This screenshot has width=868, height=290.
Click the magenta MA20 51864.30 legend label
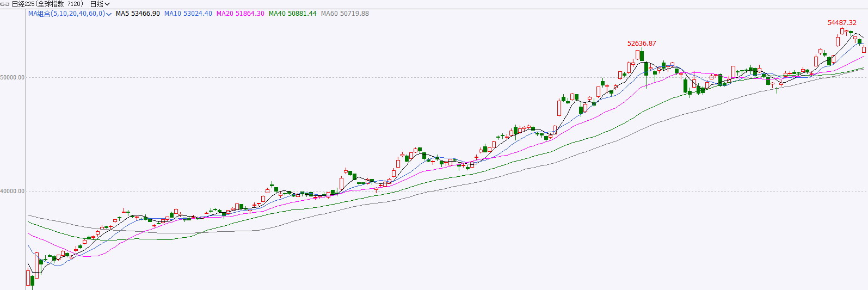(x=240, y=14)
